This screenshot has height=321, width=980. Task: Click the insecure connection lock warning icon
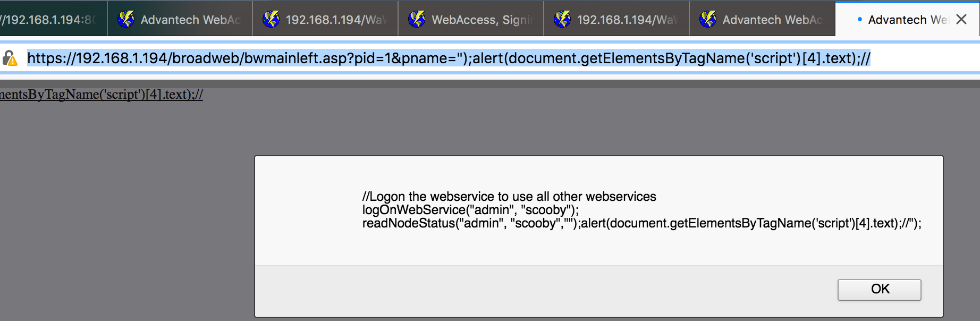pyautogui.click(x=10, y=58)
